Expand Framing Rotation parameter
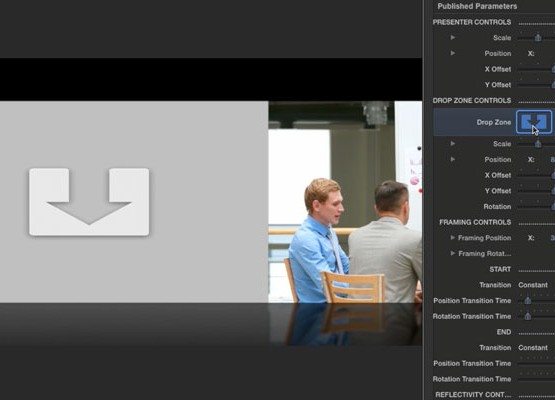Screen dimensions: 555x400 point(453,253)
